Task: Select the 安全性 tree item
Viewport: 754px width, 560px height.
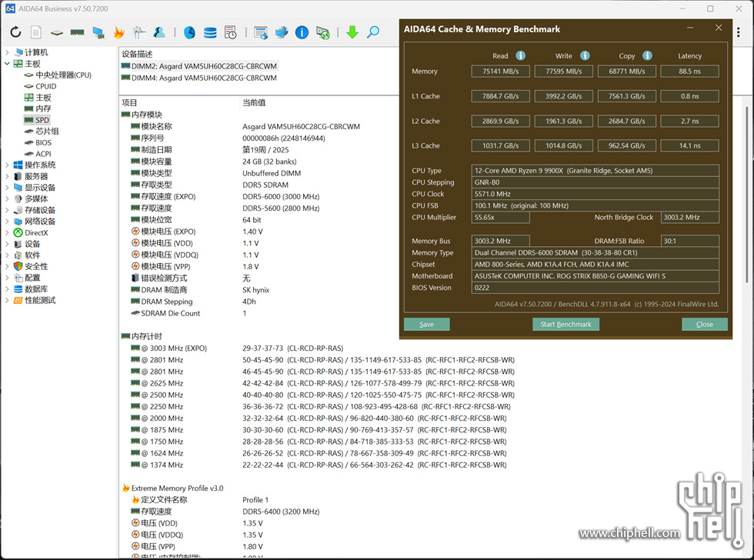Action: [x=36, y=266]
